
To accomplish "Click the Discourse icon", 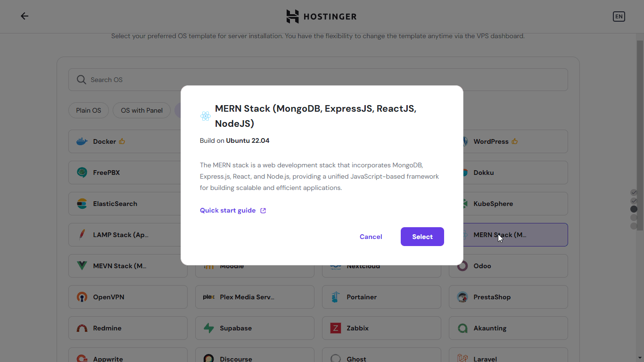I will (x=209, y=358).
